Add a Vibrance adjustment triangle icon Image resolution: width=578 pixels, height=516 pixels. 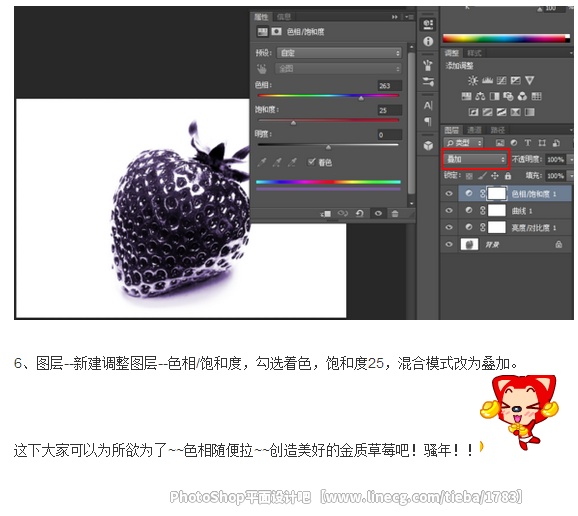(529, 80)
